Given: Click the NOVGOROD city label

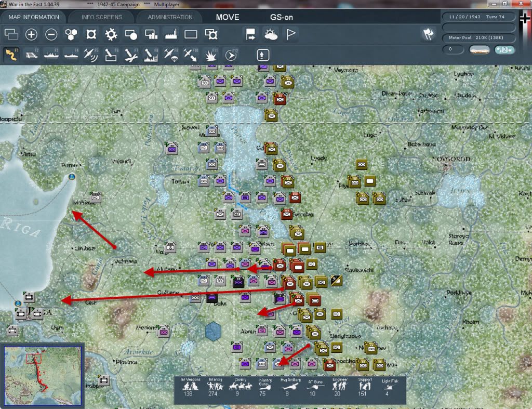Looking at the screenshot, I should point(451,159).
